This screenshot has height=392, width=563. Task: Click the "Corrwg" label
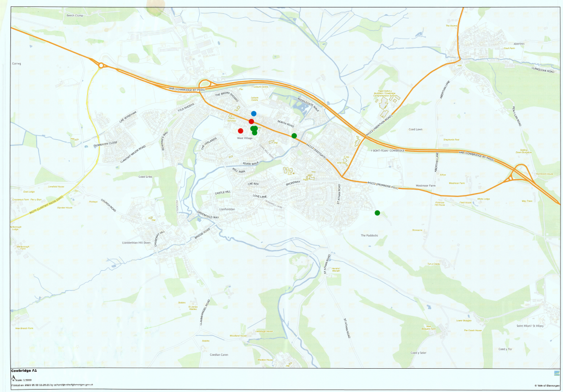coord(16,63)
